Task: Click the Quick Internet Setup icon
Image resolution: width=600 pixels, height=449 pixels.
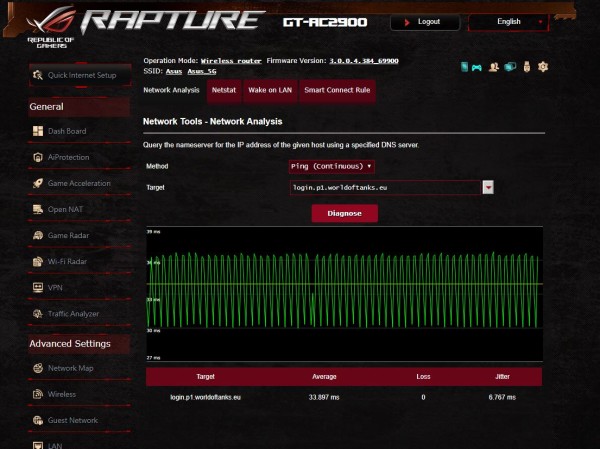Action: click(38, 75)
